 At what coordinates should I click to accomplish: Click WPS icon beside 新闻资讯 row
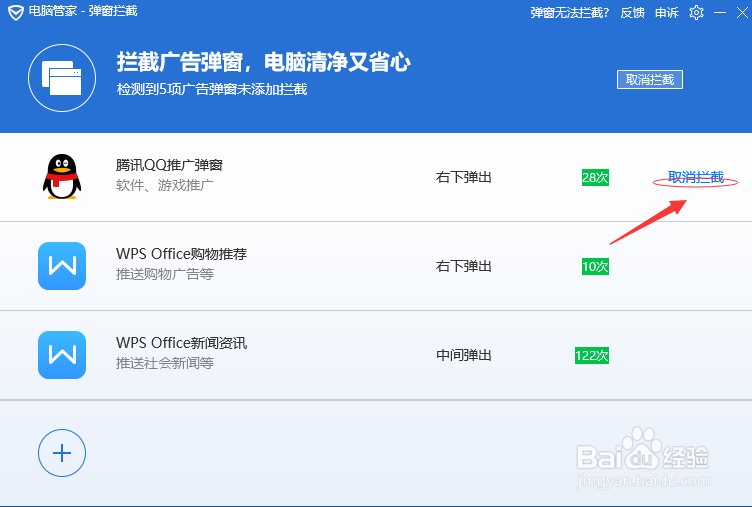point(62,355)
